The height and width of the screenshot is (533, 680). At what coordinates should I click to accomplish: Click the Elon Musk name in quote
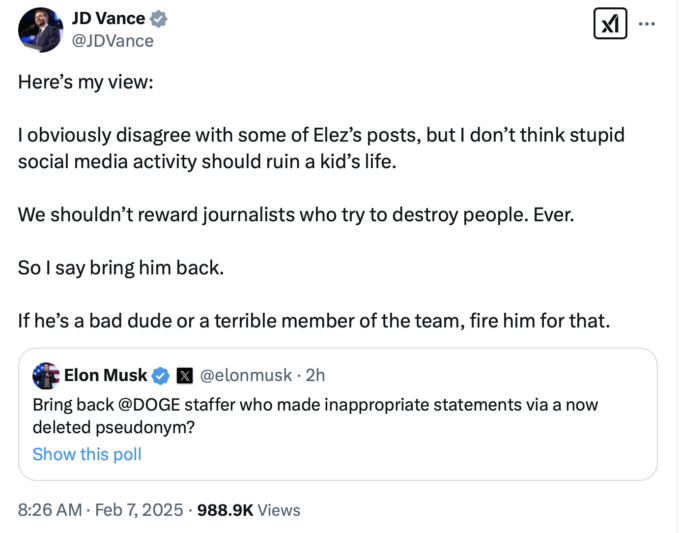click(106, 375)
